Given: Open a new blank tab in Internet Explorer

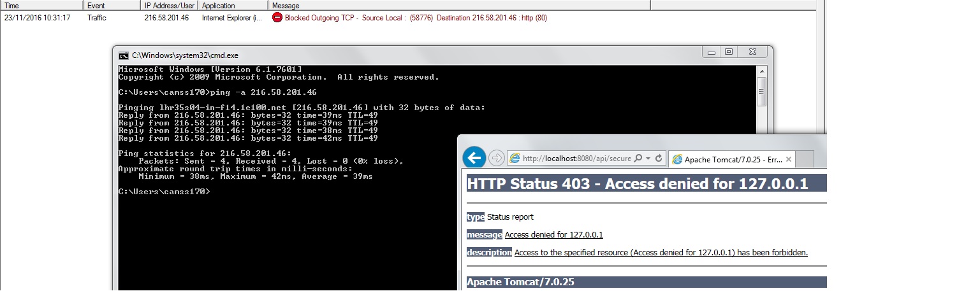Looking at the screenshot, I should tap(805, 159).
